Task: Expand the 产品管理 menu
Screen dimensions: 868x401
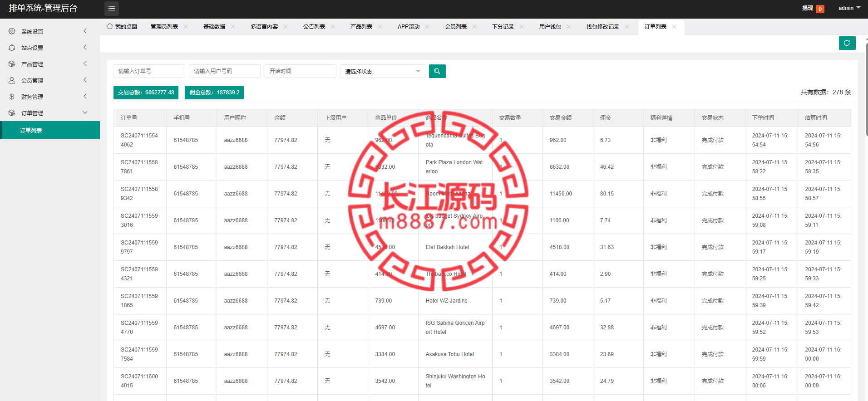Action: [x=85, y=64]
